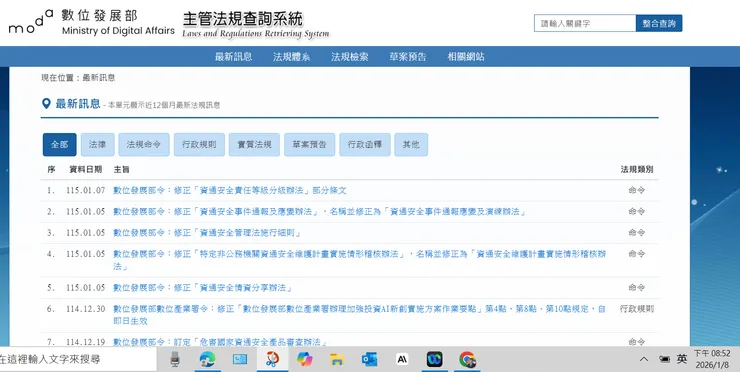Viewport: 740px width, 372px height.
Task: Open the 資通安全事件通報及應變辦法 amendment link
Action: click(x=320, y=211)
